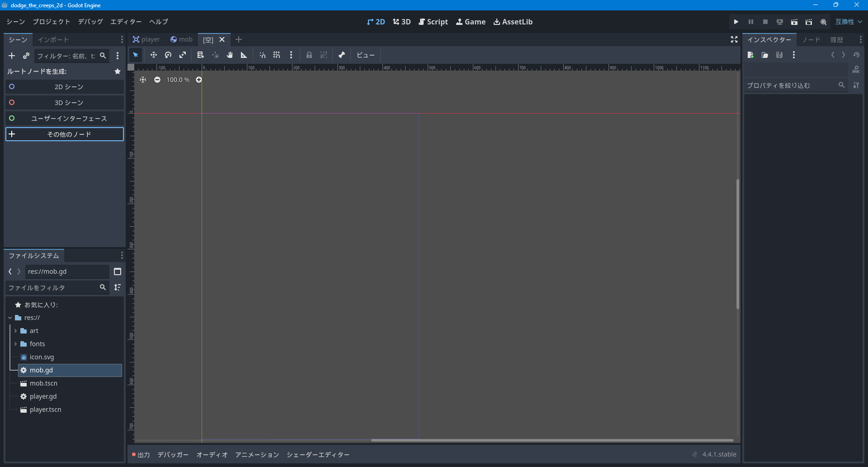Expand the art folder

pyautogui.click(x=15, y=331)
